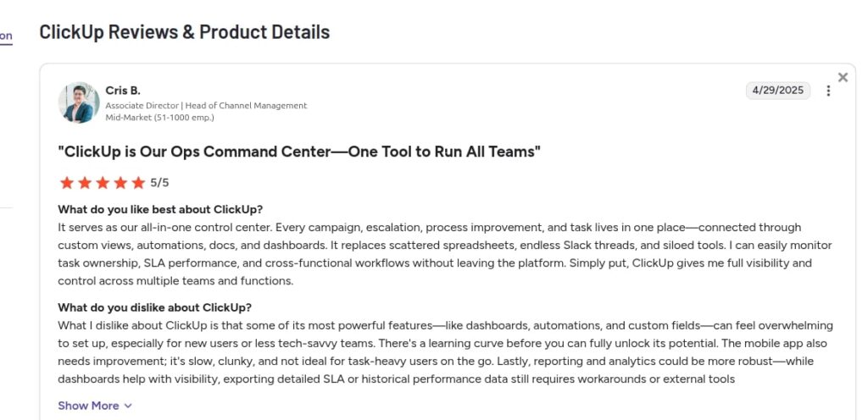Click the "ClickUp Reviews & Product Details" heading
The image size is (868, 420).
click(x=185, y=32)
